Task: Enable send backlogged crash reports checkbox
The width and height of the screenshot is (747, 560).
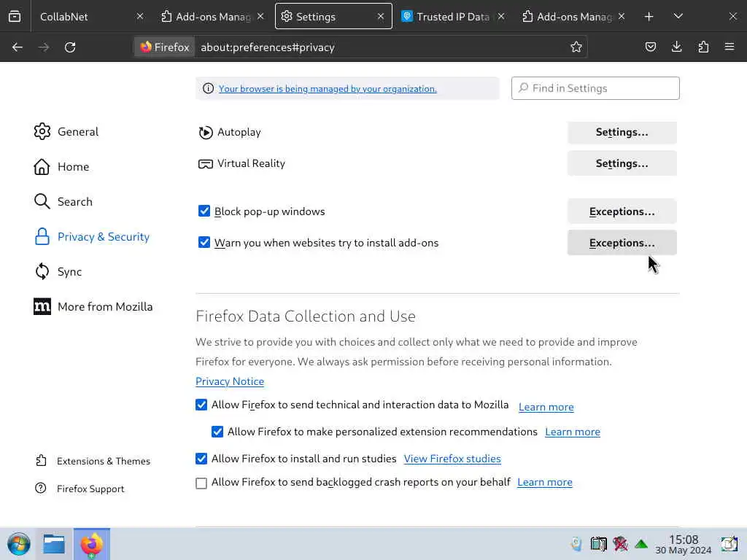Action: [x=201, y=483]
